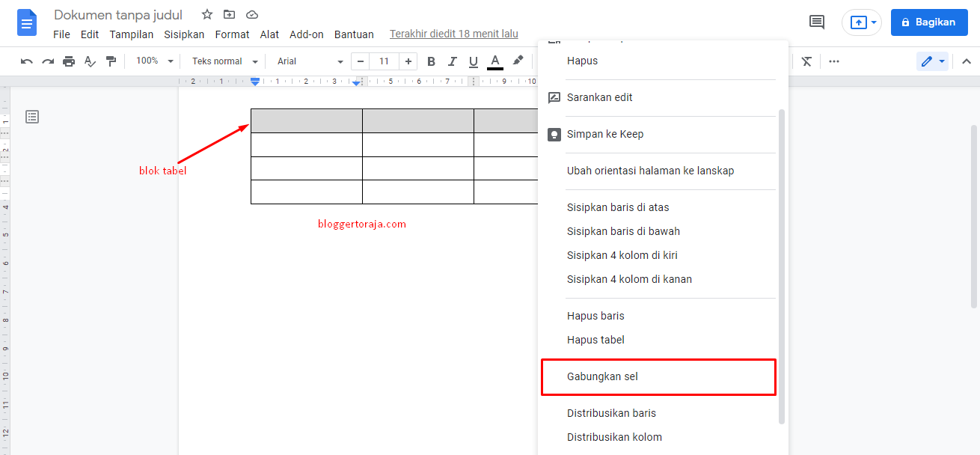Open the highlight color tool
Image resolution: width=980 pixels, height=455 pixels.
tap(518, 61)
